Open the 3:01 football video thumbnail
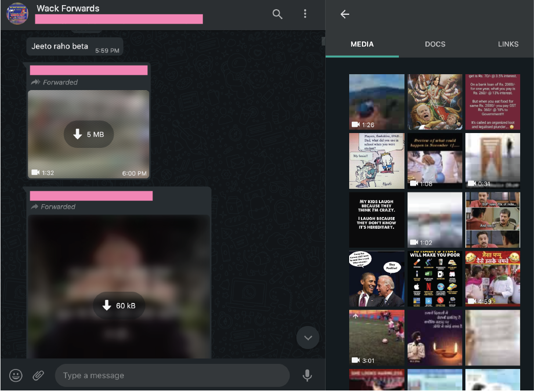 (x=377, y=338)
